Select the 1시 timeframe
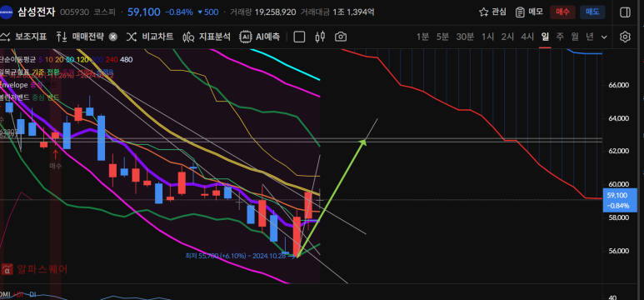The image size is (644, 300). pyautogui.click(x=487, y=37)
